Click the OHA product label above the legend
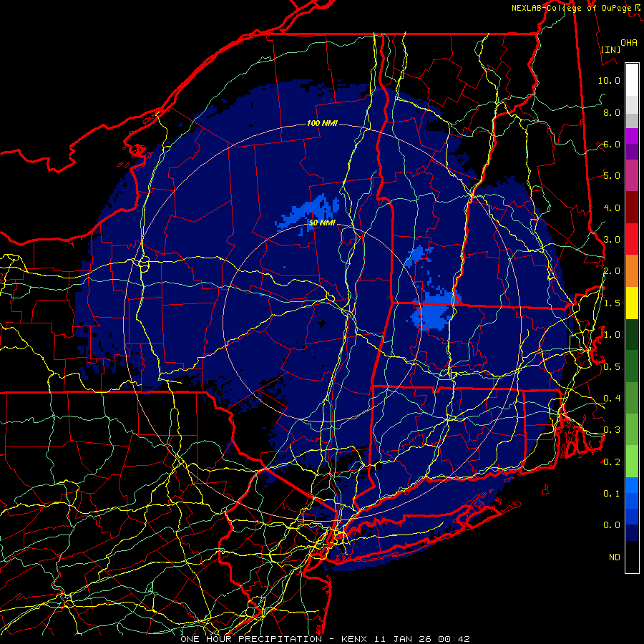 (x=629, y=42)
